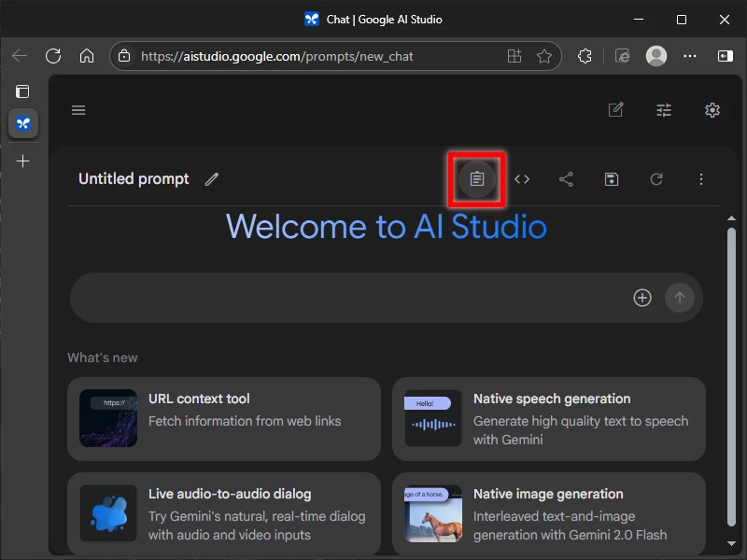Start a new chat prompt
Image resolution: width=747 pixels, height=560 pixels.
[616, 110]
